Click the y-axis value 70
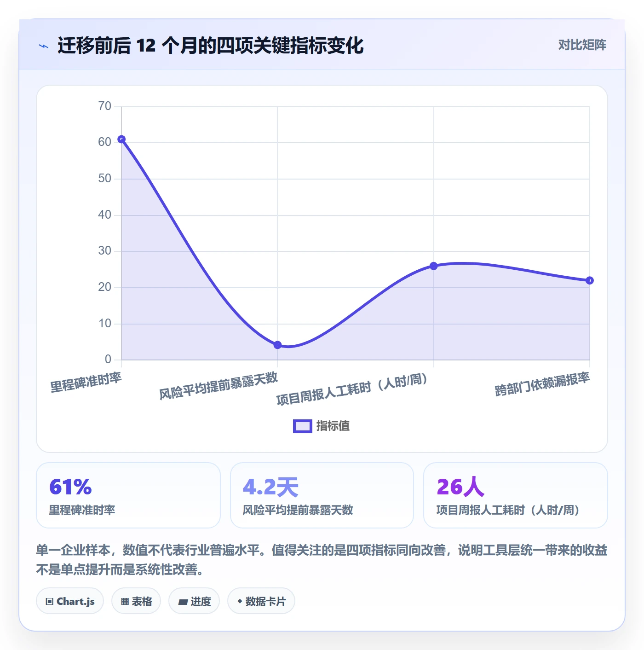 (105, 106)
